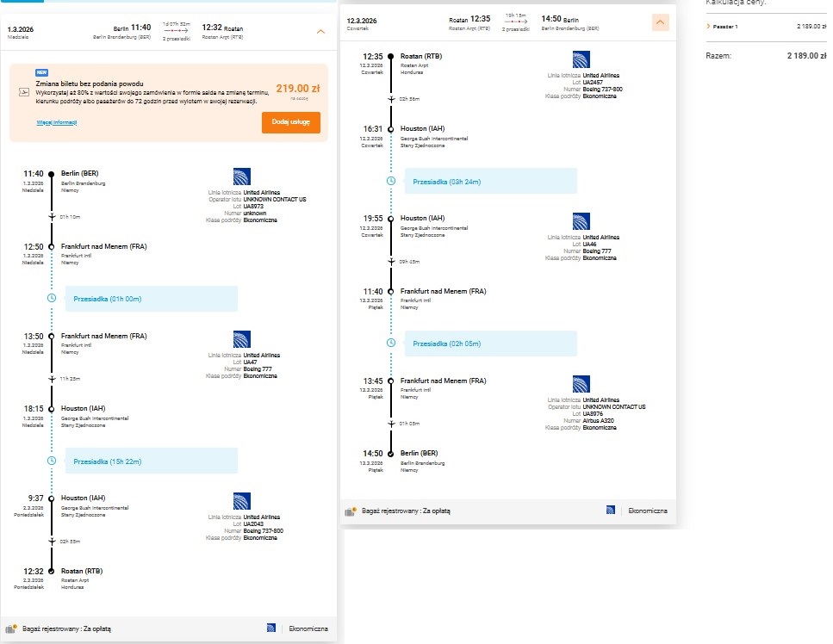Click the airplane icon next to 02h 55m
The height and width of the screenshot is (644, 833).
point(52,542)
